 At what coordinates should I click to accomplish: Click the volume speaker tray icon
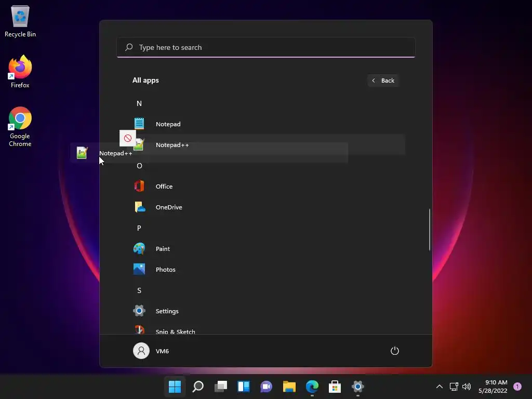pos(467,387)
